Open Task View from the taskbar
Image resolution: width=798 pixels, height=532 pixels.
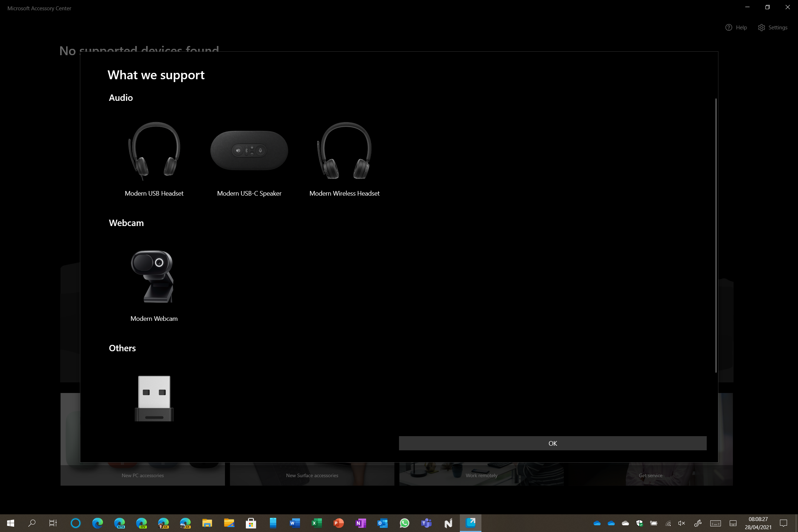click(x=53, y=523)
